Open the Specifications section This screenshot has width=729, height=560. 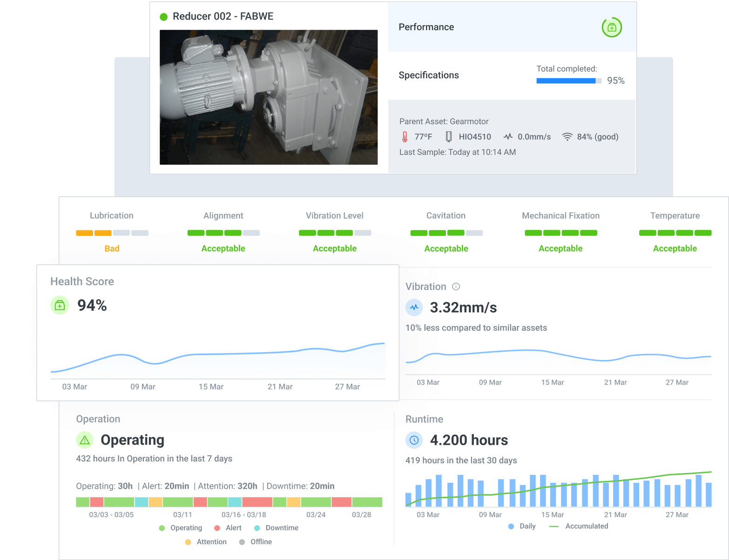428,75
